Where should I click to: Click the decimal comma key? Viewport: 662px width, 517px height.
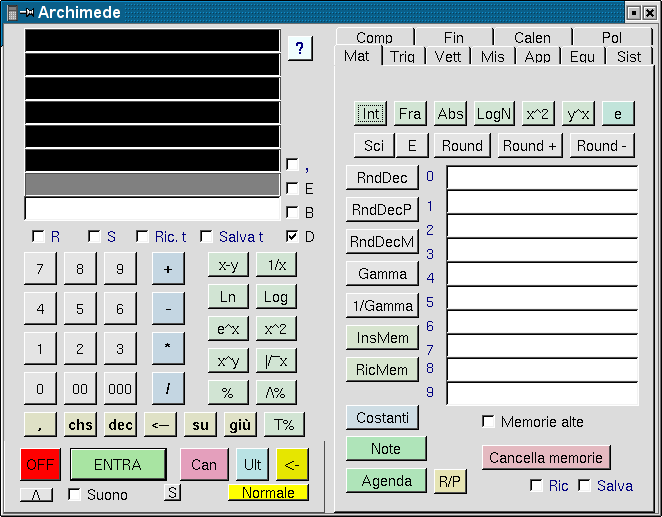click(x=40, y=424)
